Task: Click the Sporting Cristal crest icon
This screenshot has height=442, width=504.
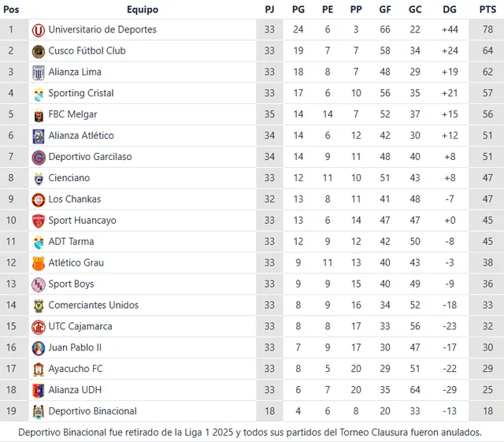Action: [x=38, y=94]
